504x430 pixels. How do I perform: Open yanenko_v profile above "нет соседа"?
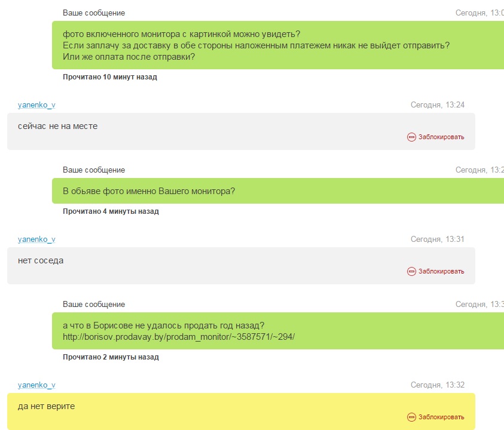36,239
